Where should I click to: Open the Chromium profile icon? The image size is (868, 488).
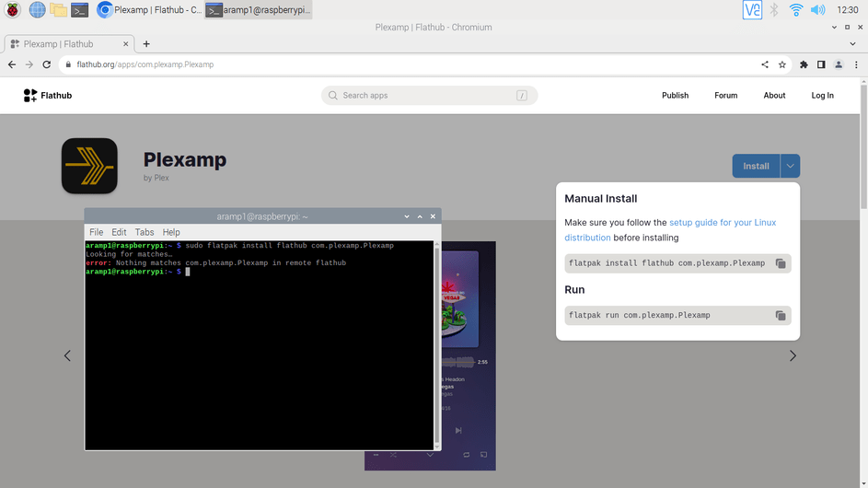click(839, 64)
